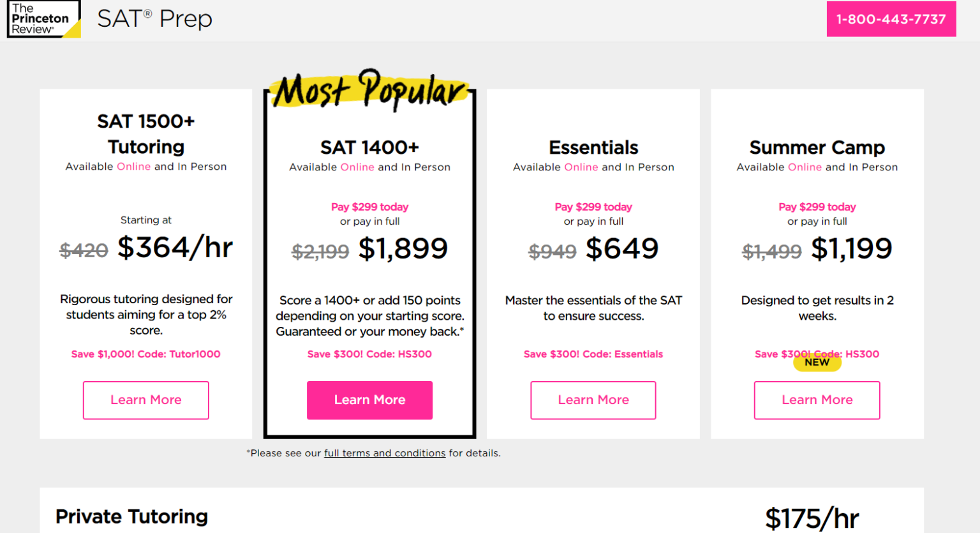
Task: Click the SAT Prep page title
Action: (154, 19)
